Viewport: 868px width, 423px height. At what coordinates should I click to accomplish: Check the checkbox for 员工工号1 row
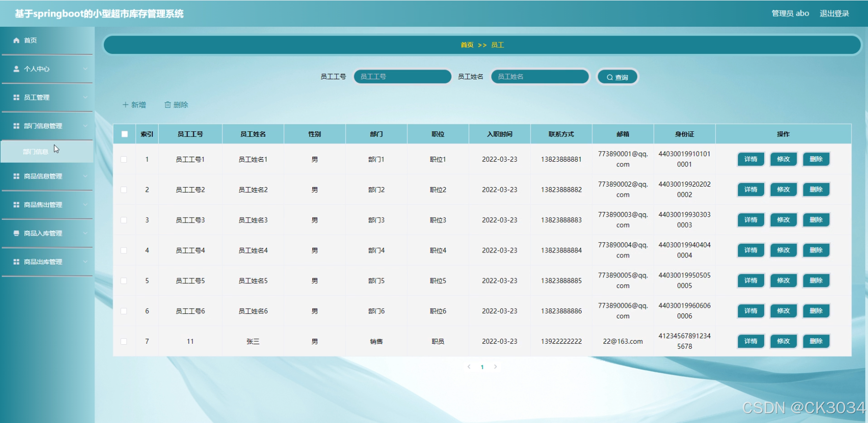[x=124, y=159]
